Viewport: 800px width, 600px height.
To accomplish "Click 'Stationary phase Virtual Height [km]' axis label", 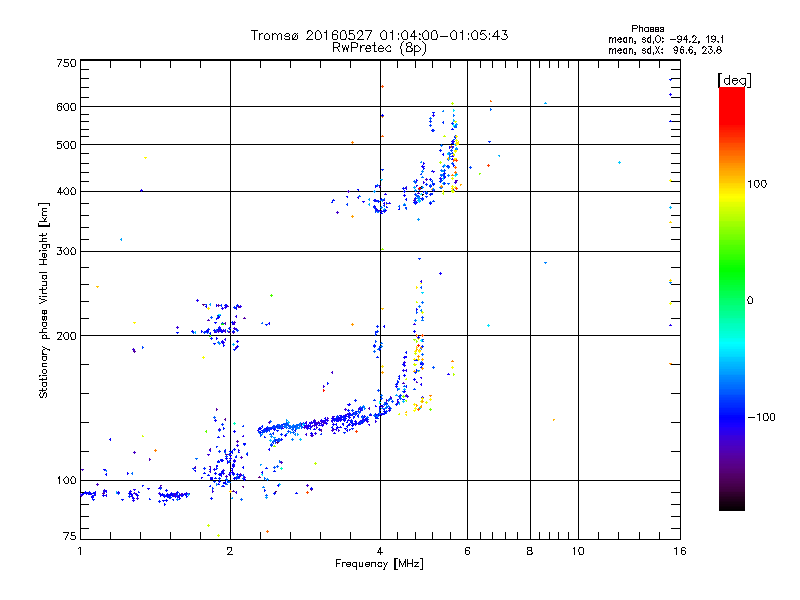I will point(43,300).
